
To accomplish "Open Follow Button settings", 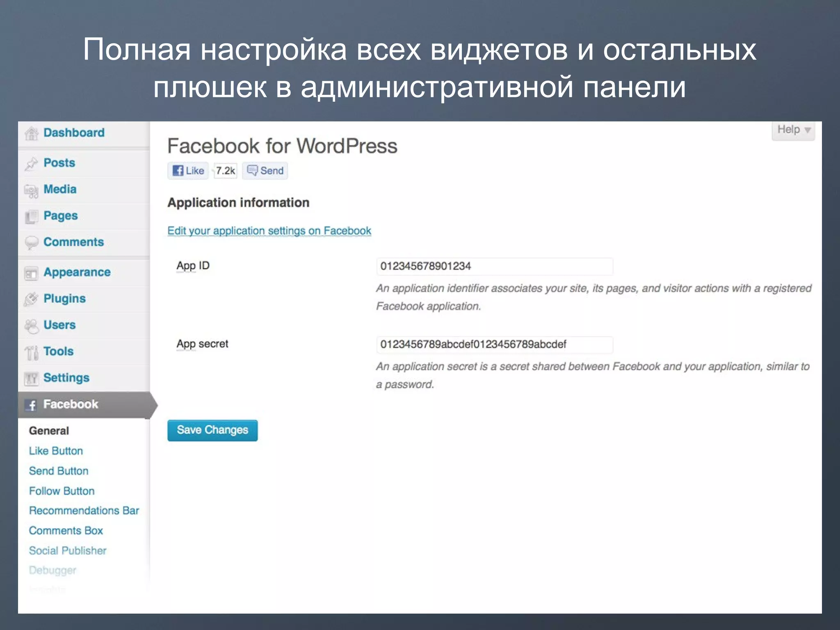I will click(x=62, y=491).
